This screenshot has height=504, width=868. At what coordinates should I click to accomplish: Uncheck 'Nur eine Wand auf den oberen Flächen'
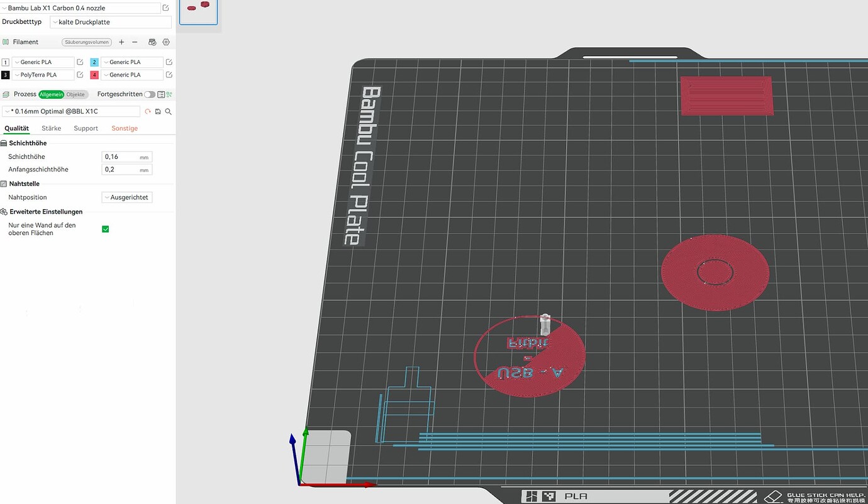(105, 229)
